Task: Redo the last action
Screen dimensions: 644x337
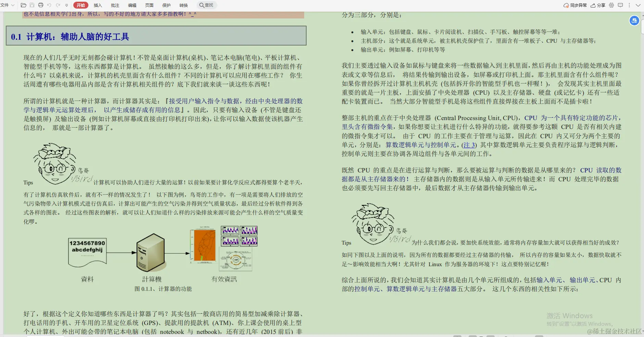Action: click(58, 5)
